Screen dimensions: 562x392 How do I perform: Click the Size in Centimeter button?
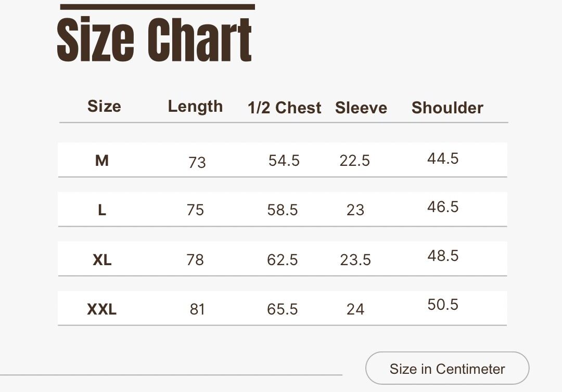coord(448,369)
